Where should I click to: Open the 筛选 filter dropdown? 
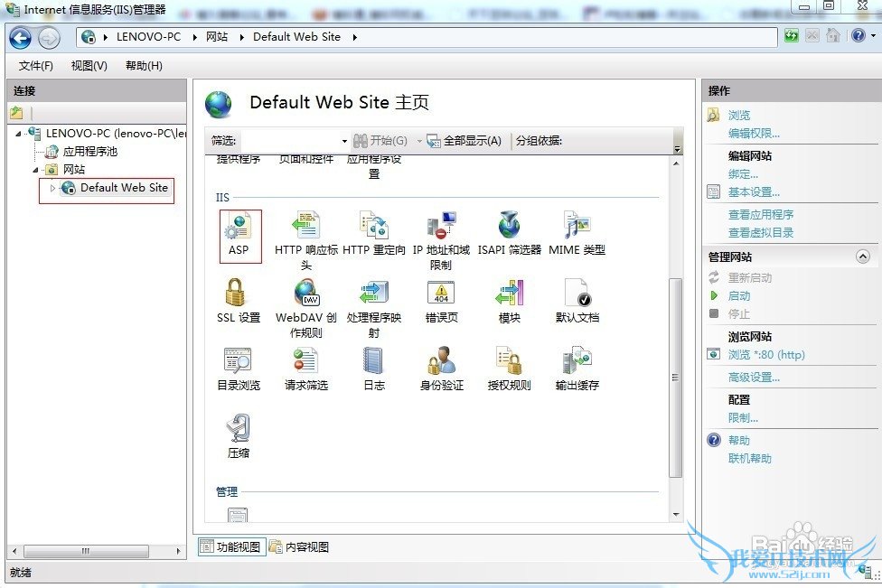(x=344, y=141)
